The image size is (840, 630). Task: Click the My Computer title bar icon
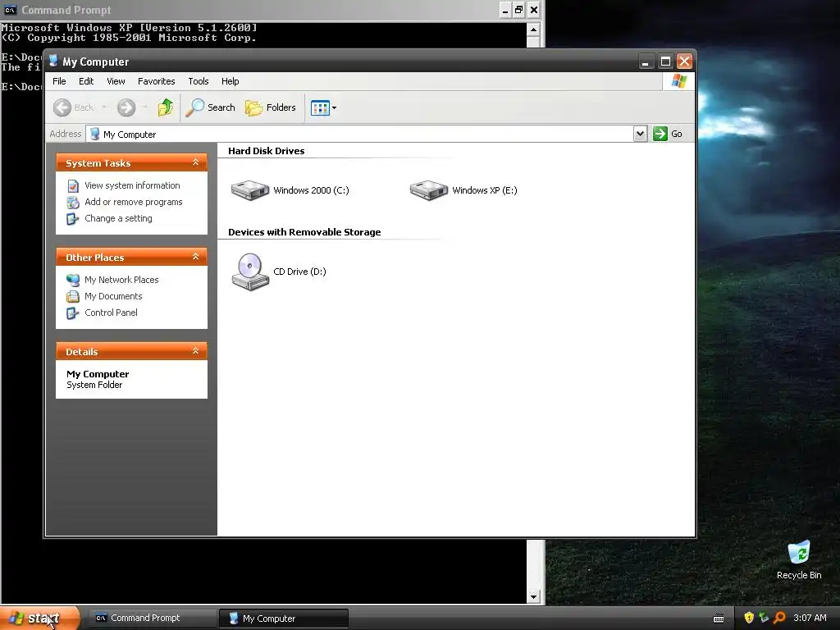53,61
